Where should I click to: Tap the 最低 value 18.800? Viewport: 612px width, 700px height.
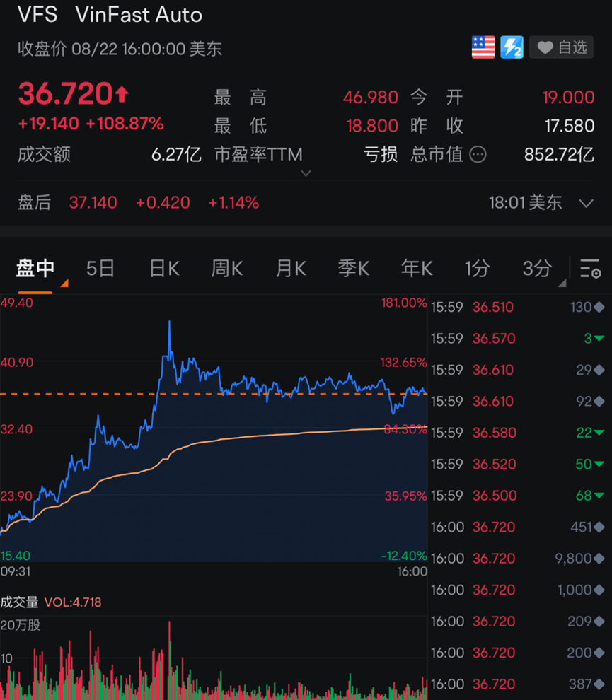[x=372, y=126]
